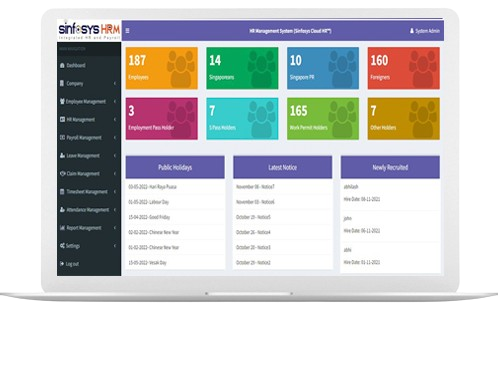Click the Employee Management people icon
Image resolution: width=498 pixels, height=365 pixels.
(62, 101)
